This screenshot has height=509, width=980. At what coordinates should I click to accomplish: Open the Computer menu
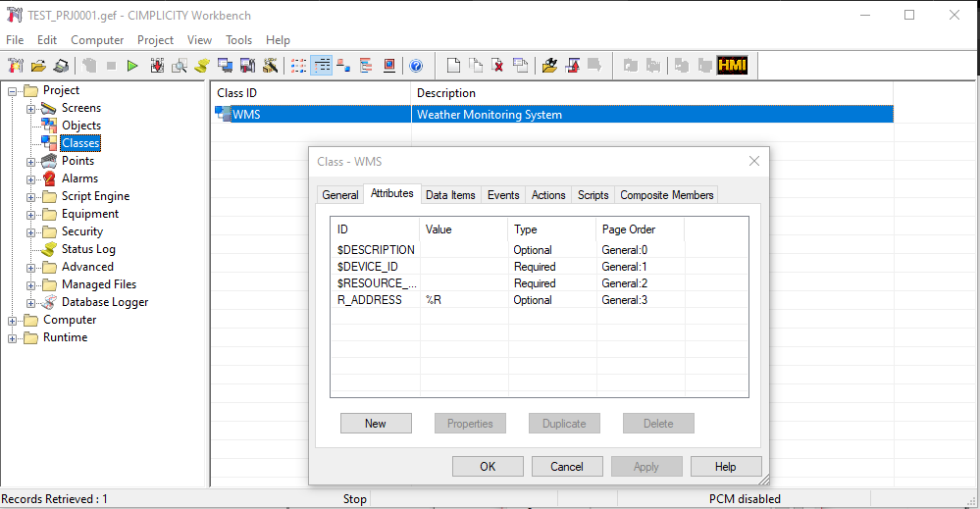97,40
